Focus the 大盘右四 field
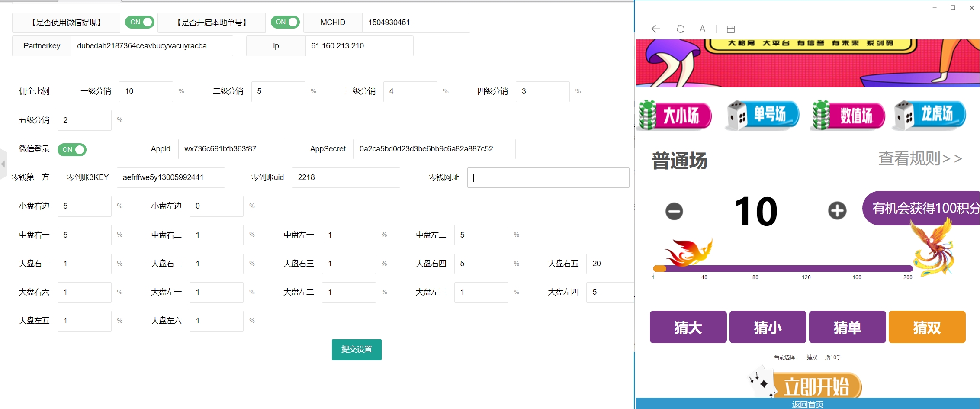Image resolution: width=980 pixels, height=409 pixels. pyautogui.click(x=481, y=264)
